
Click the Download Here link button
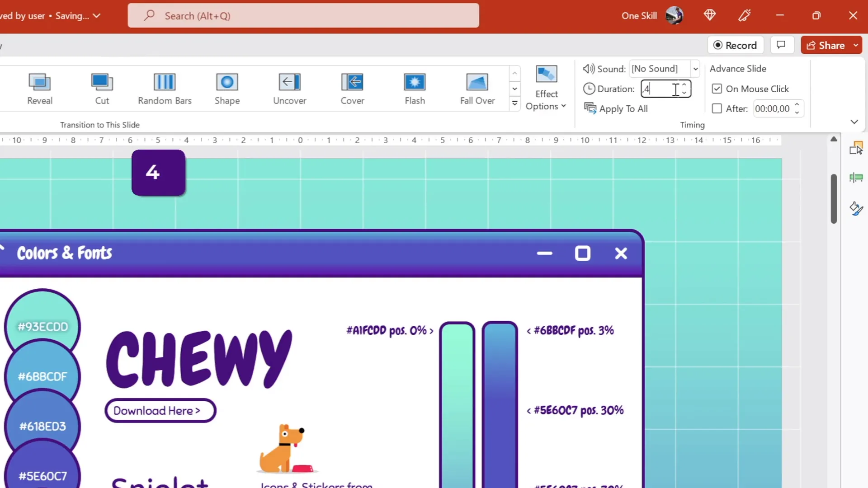coord(160,410)
